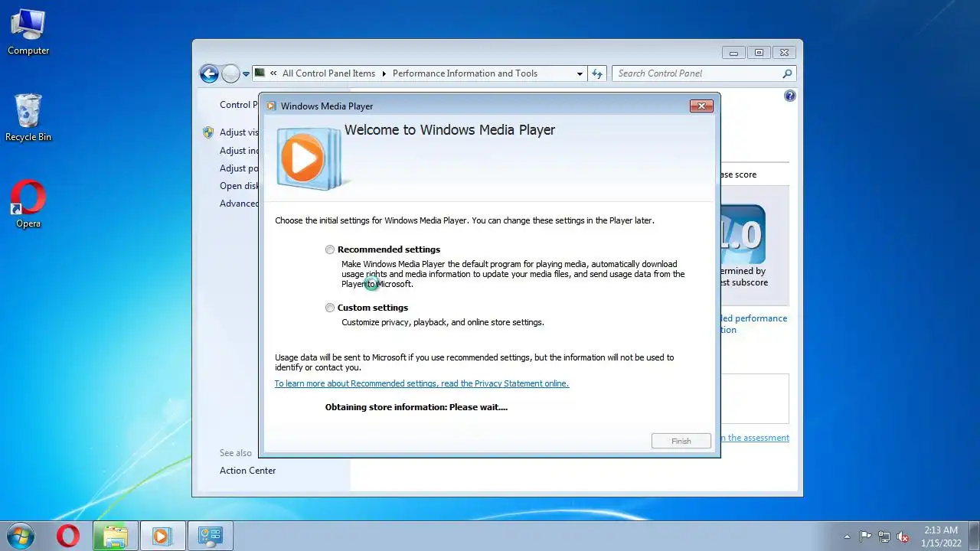980x551 pixels.
Task: Switch to Control Panel taskbar button
Action: tap(209, 536)
